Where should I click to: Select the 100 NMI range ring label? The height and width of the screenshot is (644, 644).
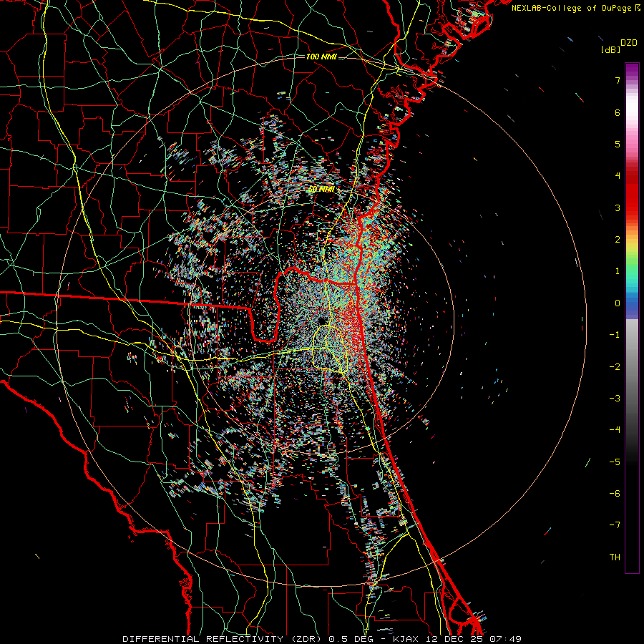321,57
